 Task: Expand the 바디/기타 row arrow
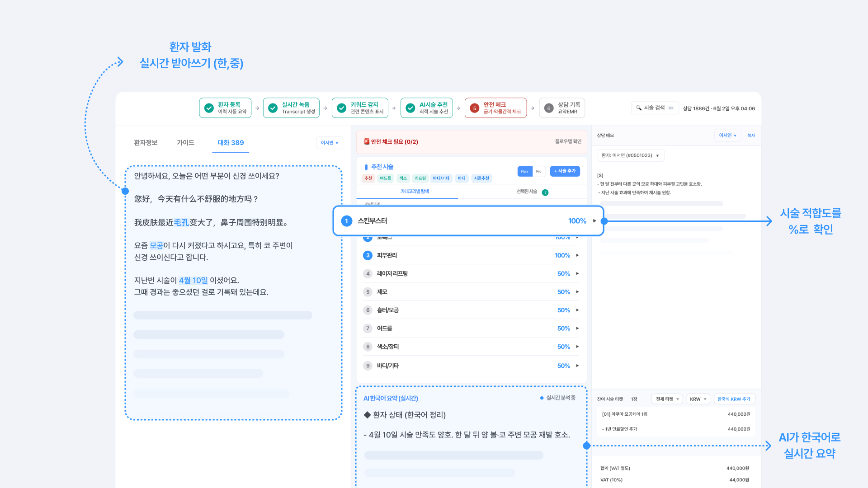tap(577, 366)
